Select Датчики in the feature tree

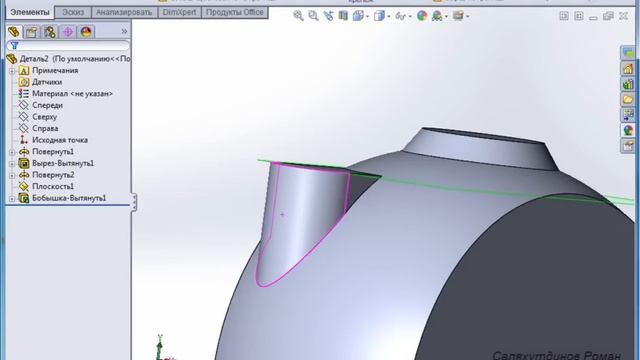point(47,82)
